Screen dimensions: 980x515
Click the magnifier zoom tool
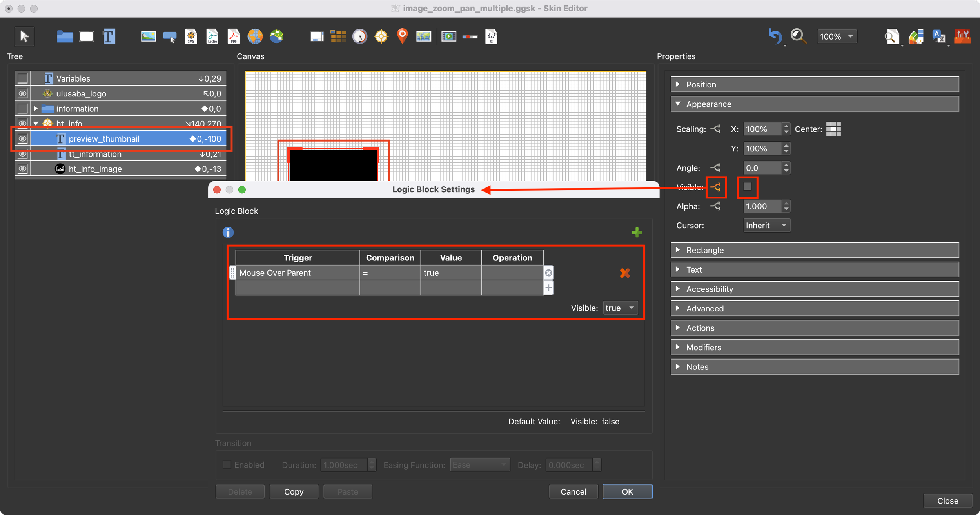pyautogui.click(x=798, y=36)
